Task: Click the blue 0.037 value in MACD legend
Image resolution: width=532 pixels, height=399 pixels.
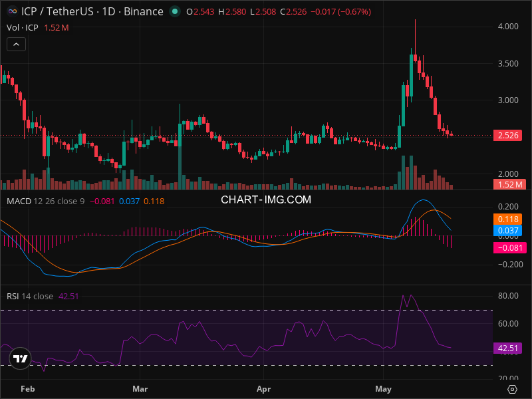Action: point(129,201)
